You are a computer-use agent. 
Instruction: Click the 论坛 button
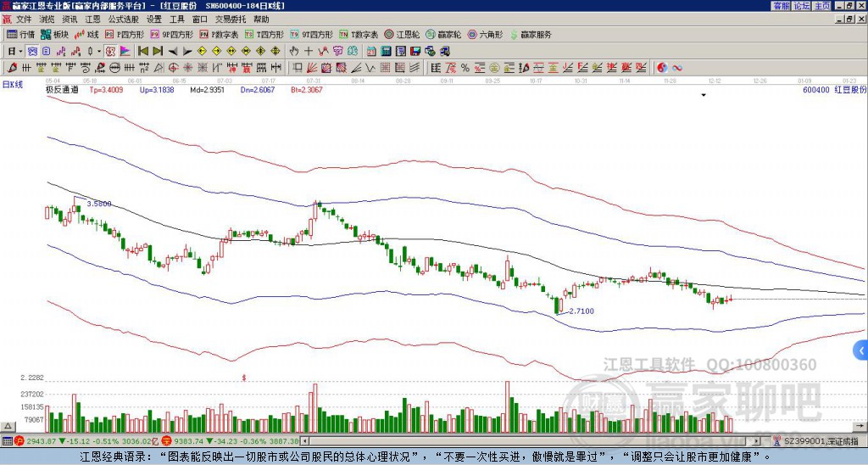[x=801, y=6]
